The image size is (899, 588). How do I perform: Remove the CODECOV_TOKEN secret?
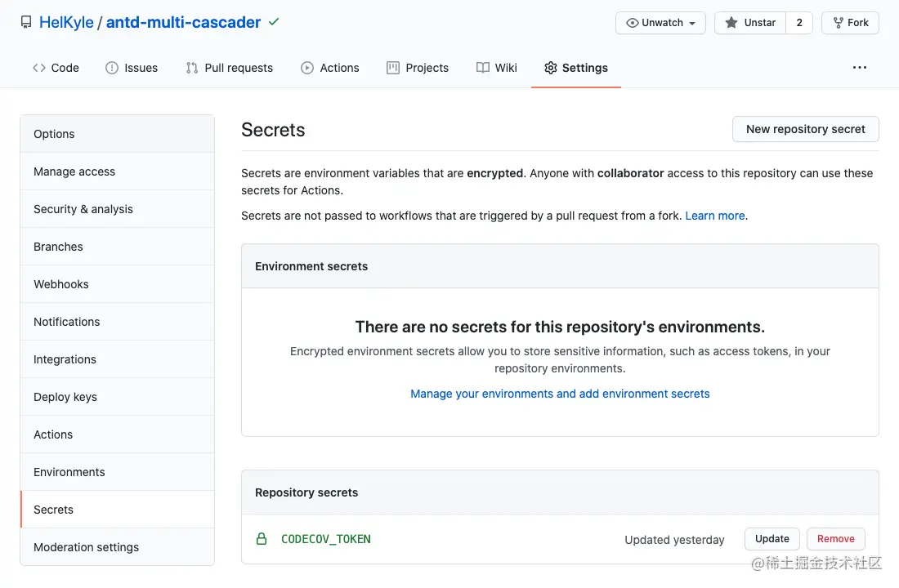point(835,539)
